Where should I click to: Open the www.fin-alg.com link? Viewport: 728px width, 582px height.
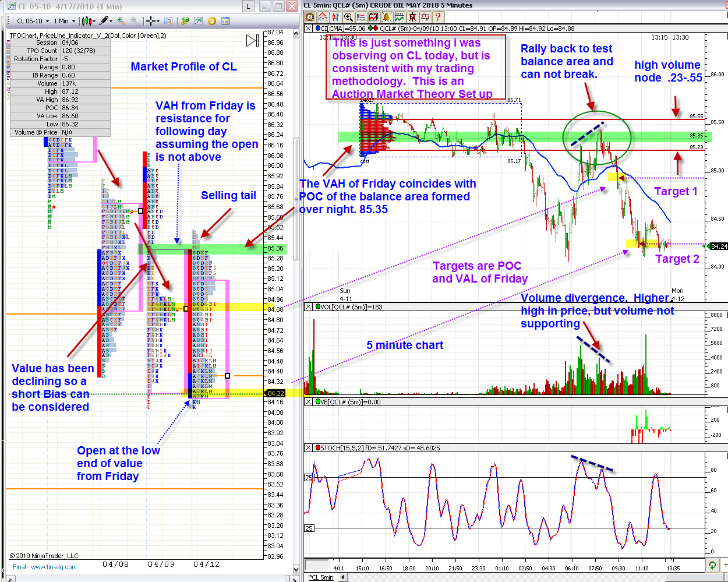pyautogui.click(x=54, y=567)
